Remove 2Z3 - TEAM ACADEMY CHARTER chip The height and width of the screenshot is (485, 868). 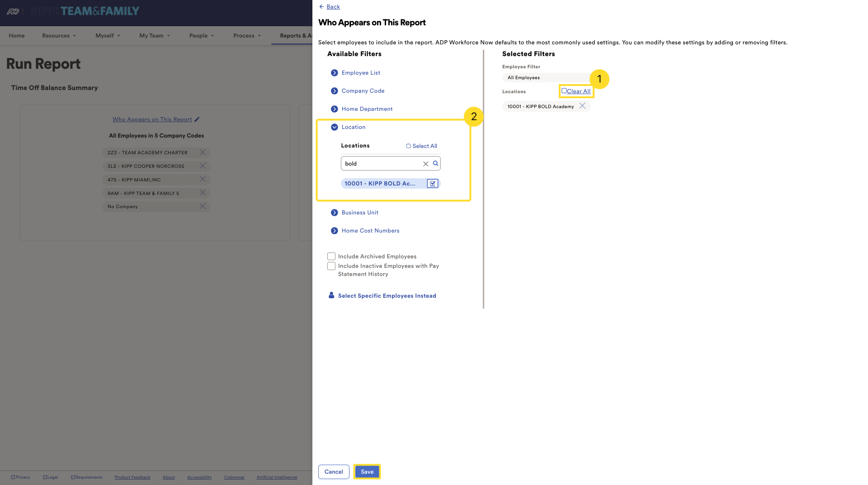203,152
